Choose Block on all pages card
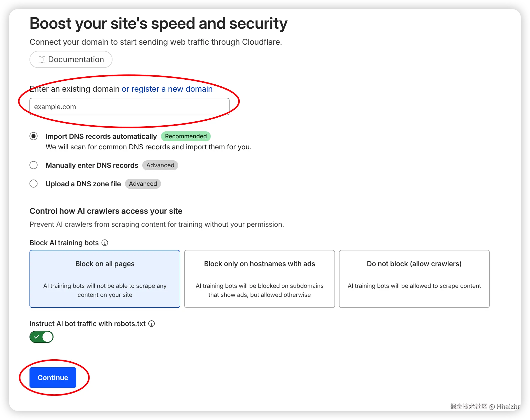 click(x=105, y=279)
